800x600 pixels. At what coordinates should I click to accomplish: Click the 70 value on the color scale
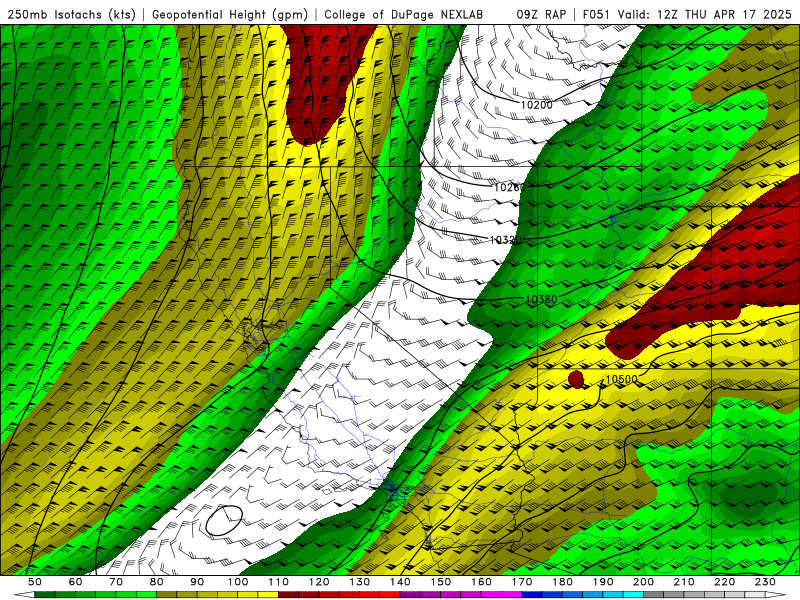116,582
